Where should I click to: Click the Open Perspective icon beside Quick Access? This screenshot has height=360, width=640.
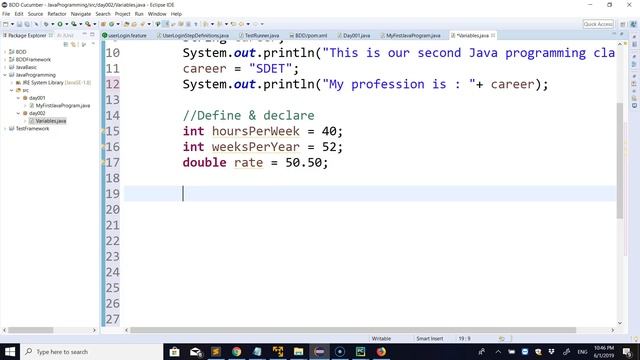tap(623, 24)
